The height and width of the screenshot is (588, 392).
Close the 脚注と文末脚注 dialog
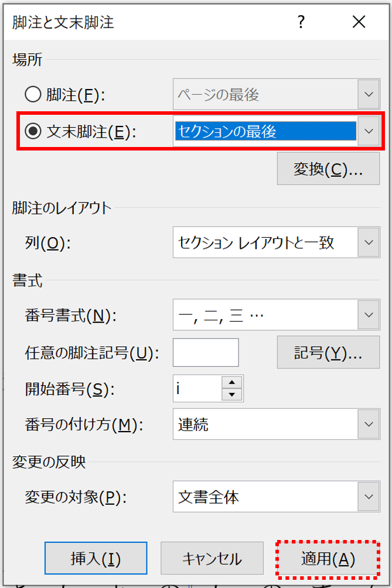point(359,22)
